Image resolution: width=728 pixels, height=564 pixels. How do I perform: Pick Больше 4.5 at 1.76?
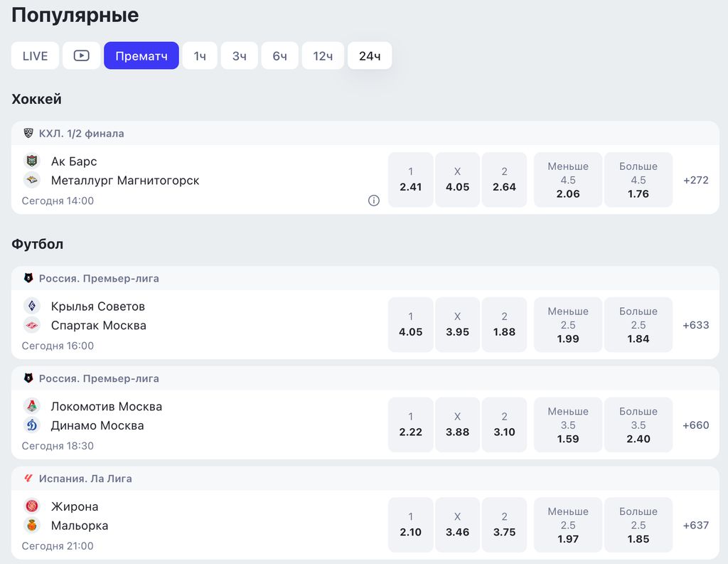tap(638, 180)
